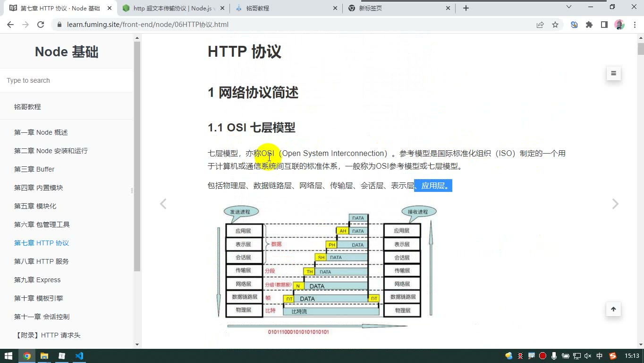Click the sidebar vertical scrollbar

[137, 156]
